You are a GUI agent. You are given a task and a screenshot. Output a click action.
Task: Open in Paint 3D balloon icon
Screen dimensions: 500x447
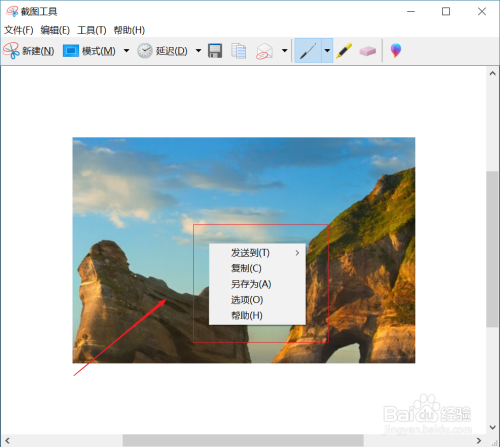(396, 51)
